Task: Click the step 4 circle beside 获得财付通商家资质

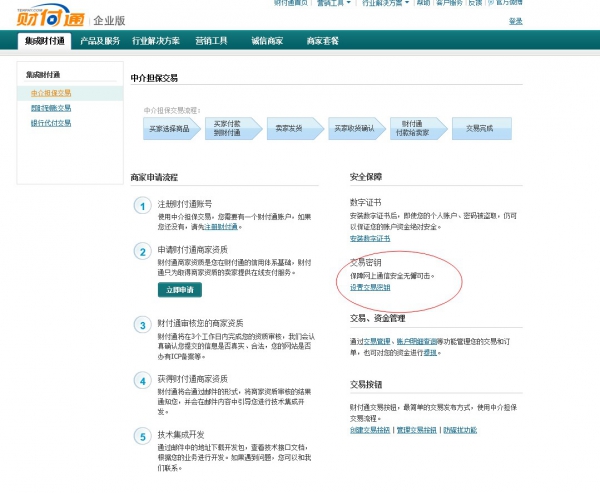Action: coord(142,381)
